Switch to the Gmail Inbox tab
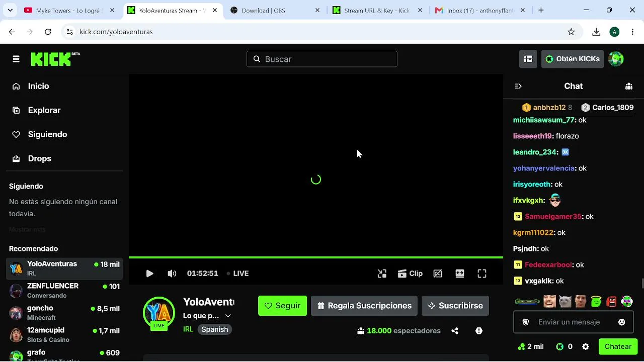 (479, 10)
